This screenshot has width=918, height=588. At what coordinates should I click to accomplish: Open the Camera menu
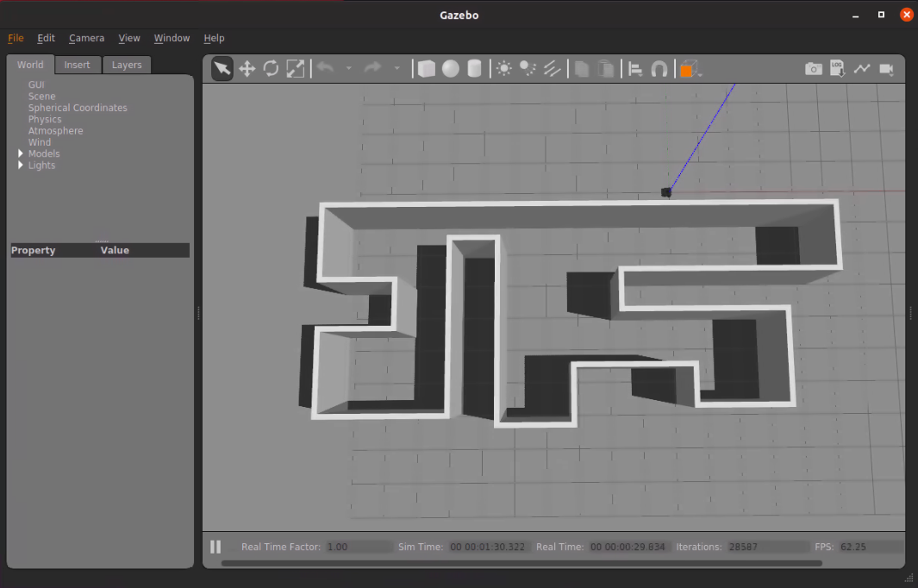[86, 38]
